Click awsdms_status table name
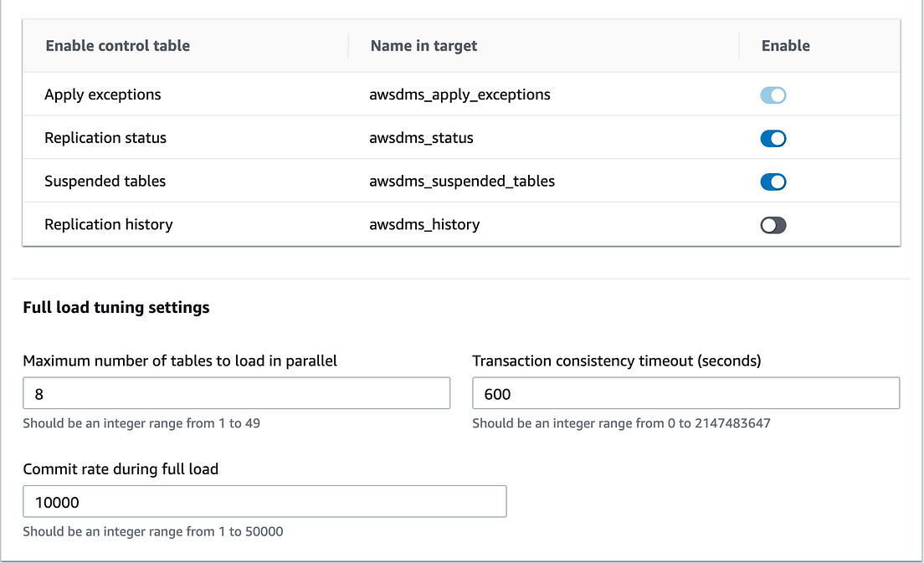The image size is (924, 563). tap(421, 138)
